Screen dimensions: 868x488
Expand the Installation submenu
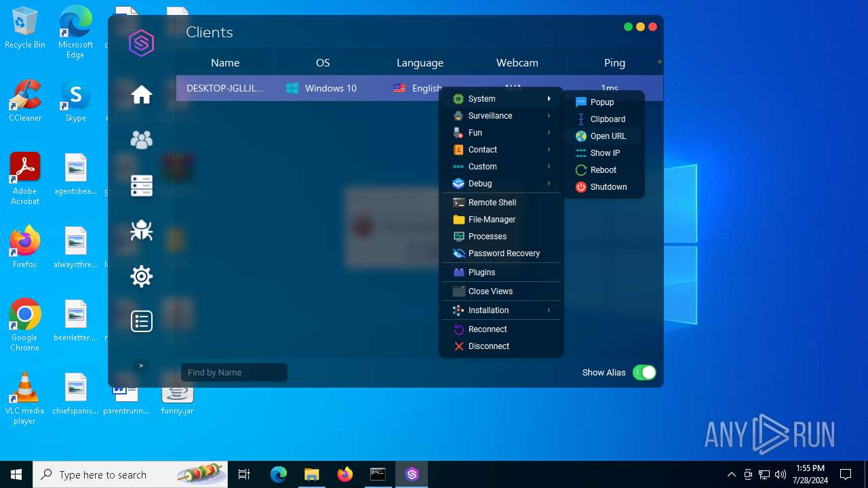click(x=501, y=310)
